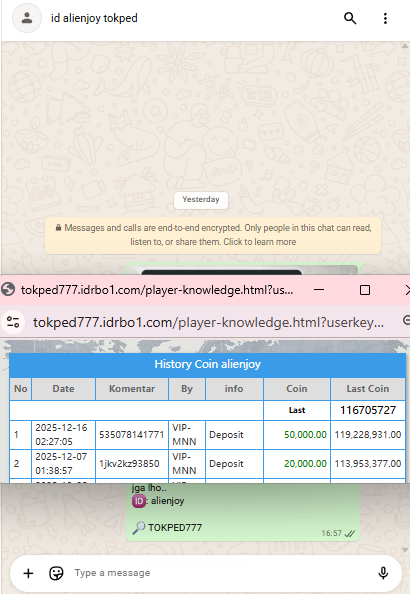Search within the alienjoy chat
The image size is (410, 594).
[350, 18]
